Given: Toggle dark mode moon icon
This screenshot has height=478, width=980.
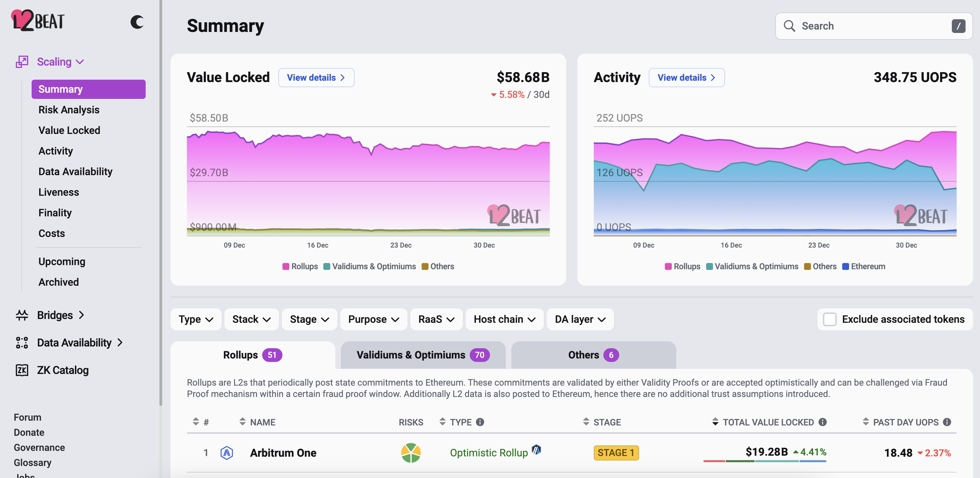Looking at the screenshot, I should coord(137,22).
